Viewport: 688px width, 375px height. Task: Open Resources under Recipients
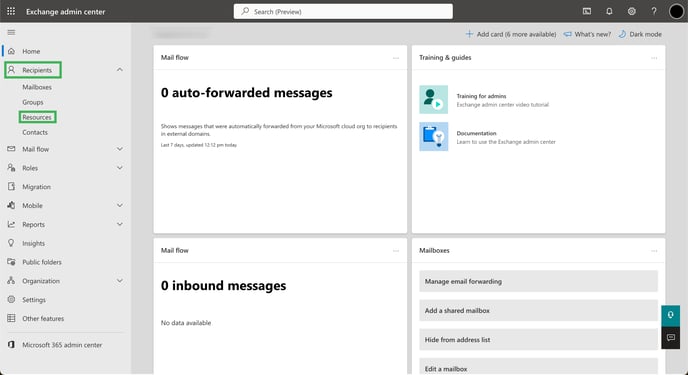click(37, 117)
